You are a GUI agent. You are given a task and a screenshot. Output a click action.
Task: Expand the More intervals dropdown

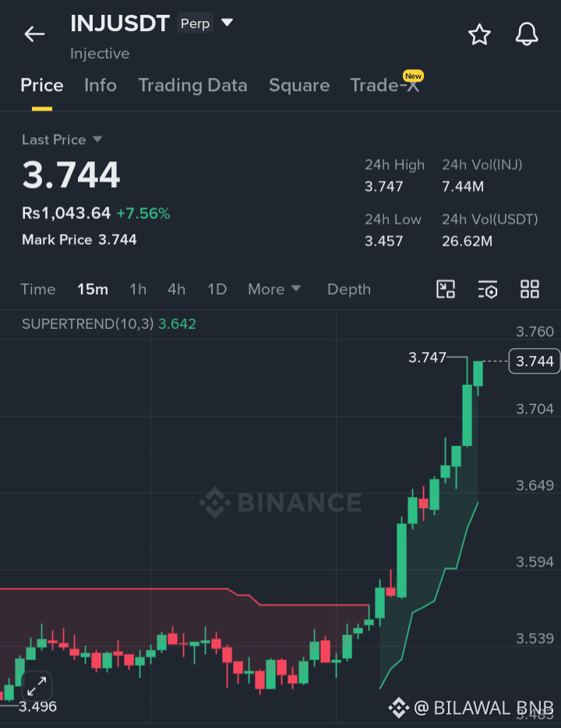click(274, 289)
